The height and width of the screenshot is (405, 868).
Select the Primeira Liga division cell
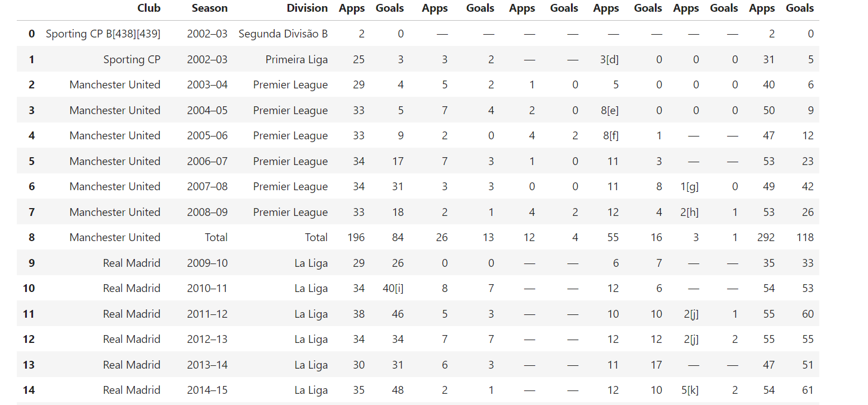296,59
